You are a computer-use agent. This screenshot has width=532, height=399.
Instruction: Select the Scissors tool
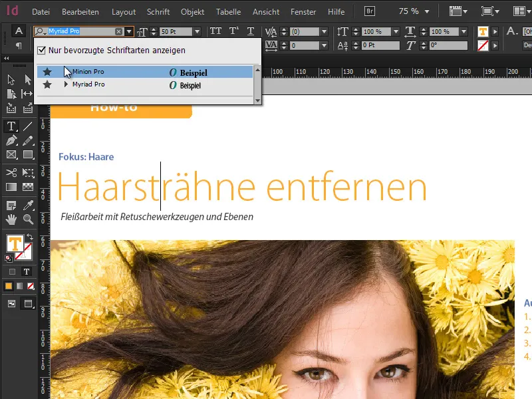[11, 173]
